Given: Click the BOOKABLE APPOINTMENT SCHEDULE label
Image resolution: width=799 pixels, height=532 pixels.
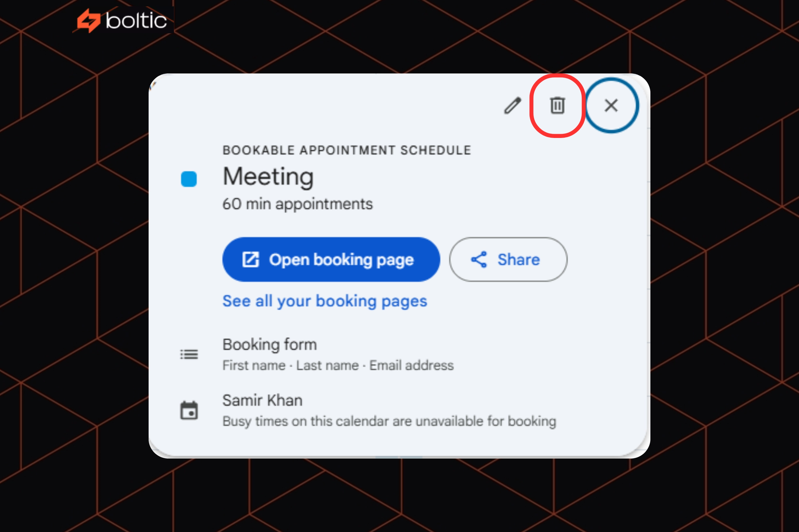Looking at the screenshot, I should click(x=346, y=150).
